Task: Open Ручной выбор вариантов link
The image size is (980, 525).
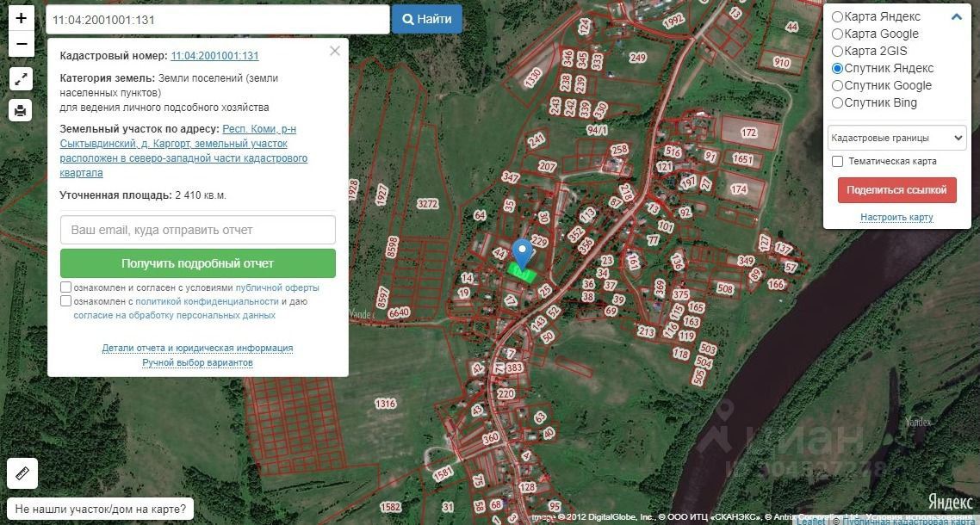Action: 197,362
